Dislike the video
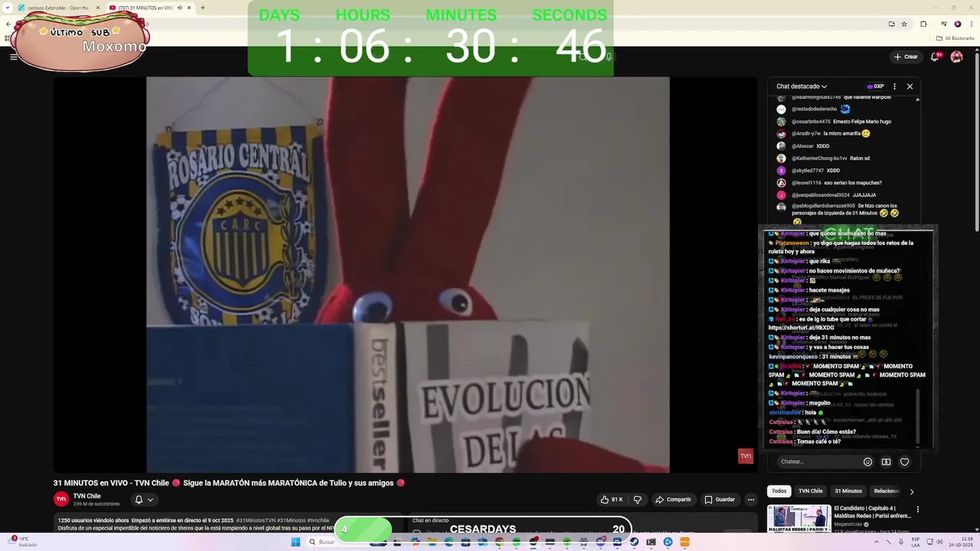Viewport: 980px width, 551px height. 637,500
